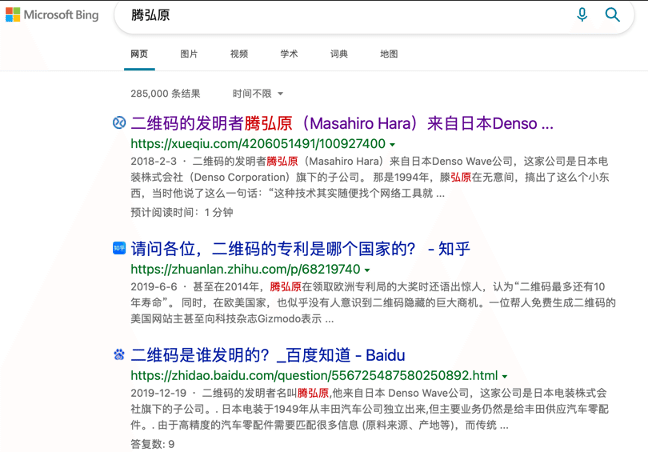This screenshot has width=648, height=452.
Task: Click the 2019-6-6 snippet date
Action: click(x=154, y=287)
